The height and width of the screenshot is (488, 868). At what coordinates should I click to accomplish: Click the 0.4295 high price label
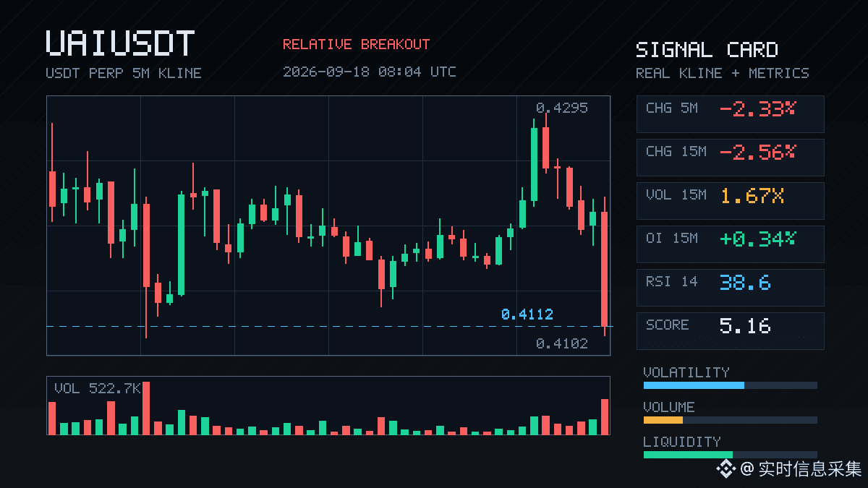point(562,108)
